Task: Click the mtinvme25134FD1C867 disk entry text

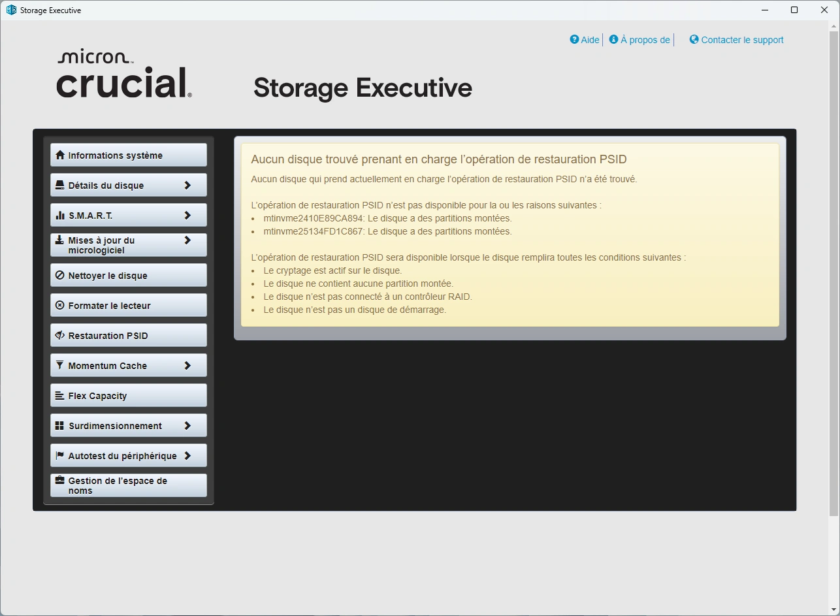Action: pos(388,231)
